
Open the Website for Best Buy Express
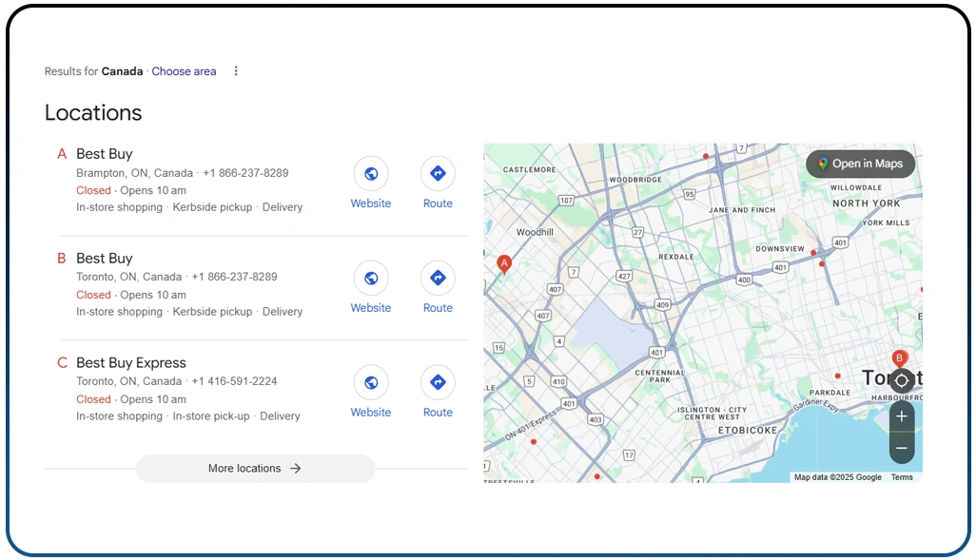pos(371,382)
